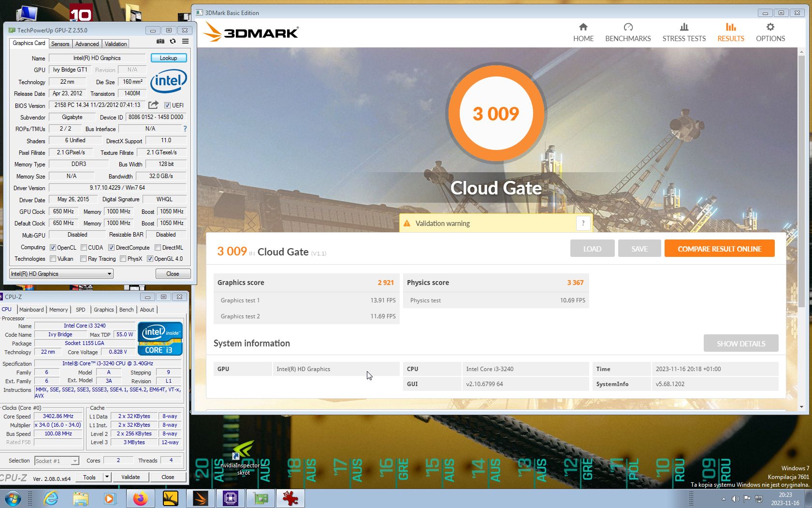Open the CPU-Z Socket #1 selection dropdown
The width and height of the screenshot is (812, 508).
[x=57, y=461]
